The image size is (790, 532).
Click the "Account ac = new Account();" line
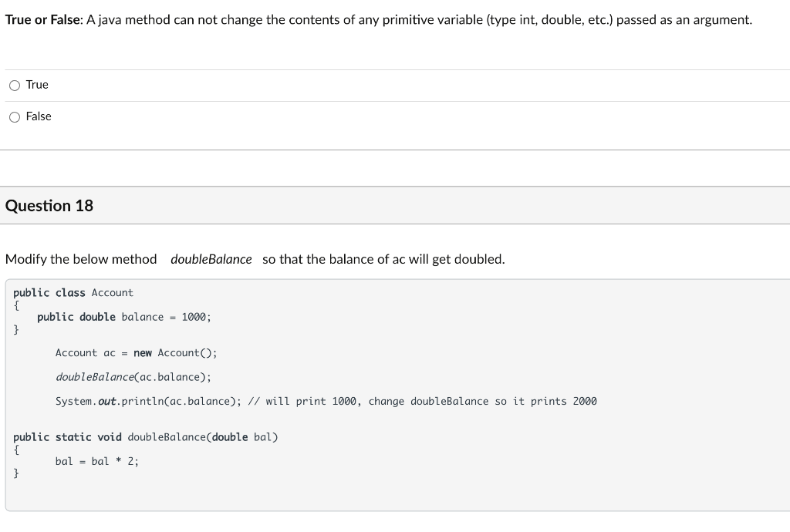click(x=136, y=353)
